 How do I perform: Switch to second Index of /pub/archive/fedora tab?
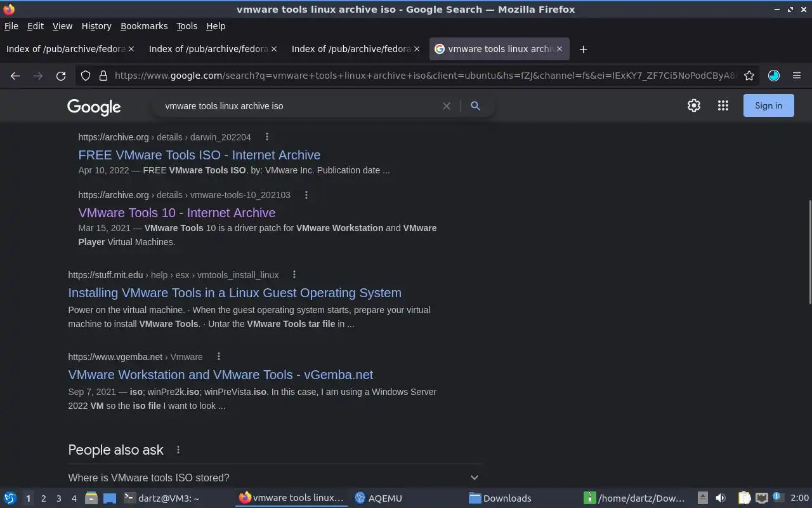213,49
